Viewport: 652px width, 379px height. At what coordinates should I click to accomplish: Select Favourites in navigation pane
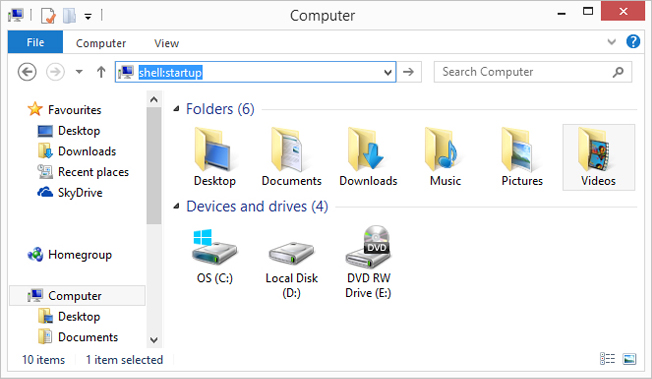(64, 109)
